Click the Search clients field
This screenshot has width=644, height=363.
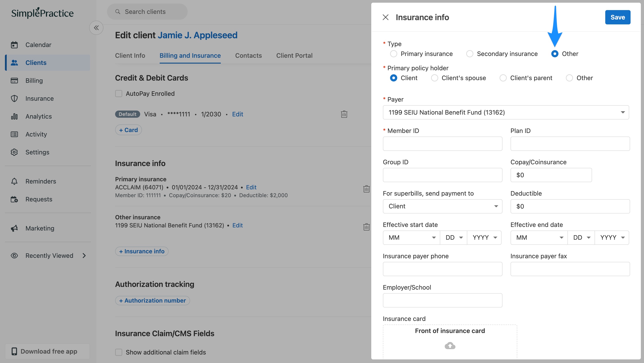click(147, 12)
